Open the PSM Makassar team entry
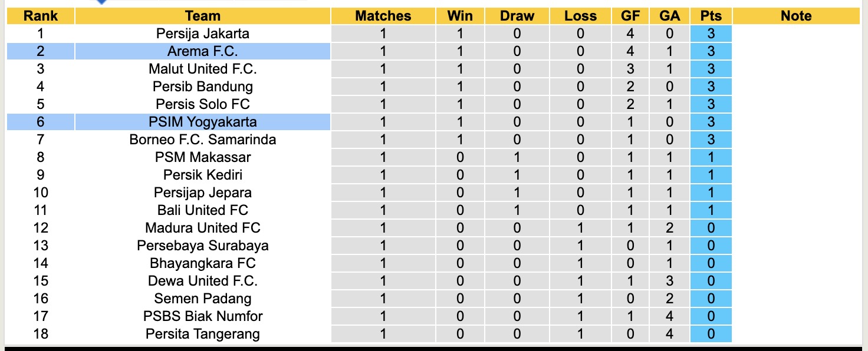The width and height of the screenshot is (868, 351). (202, 157)
